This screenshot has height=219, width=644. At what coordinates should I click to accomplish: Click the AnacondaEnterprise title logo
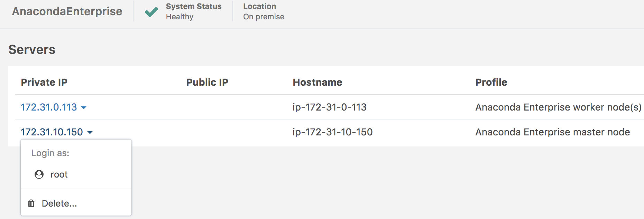click(x=67, y=11)
